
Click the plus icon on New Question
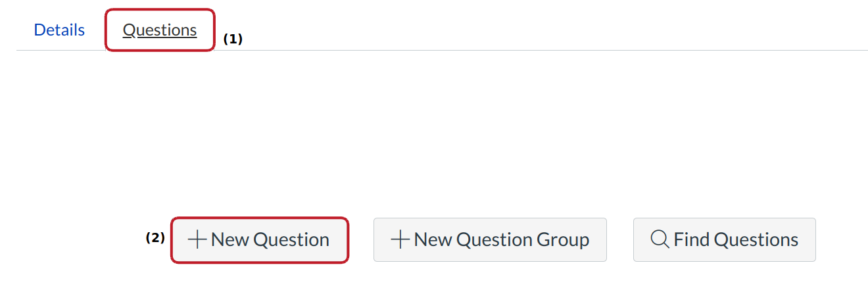(x=197, y=239)
